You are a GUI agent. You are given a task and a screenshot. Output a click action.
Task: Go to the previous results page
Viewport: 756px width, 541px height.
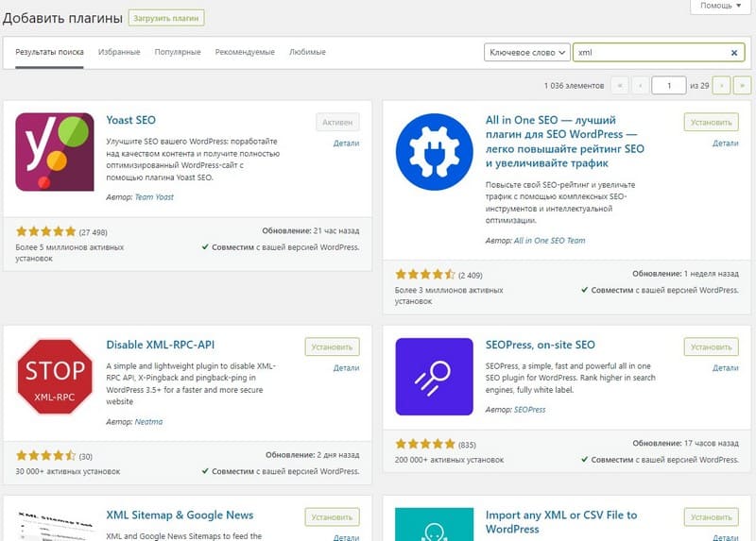641,85
